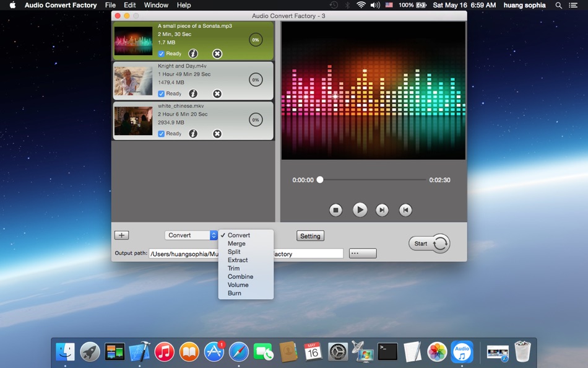Image resolution: width=588 pixels, height=368 pixels.
Task: Open System Preferences from the dock
Action: pos(338,352)
